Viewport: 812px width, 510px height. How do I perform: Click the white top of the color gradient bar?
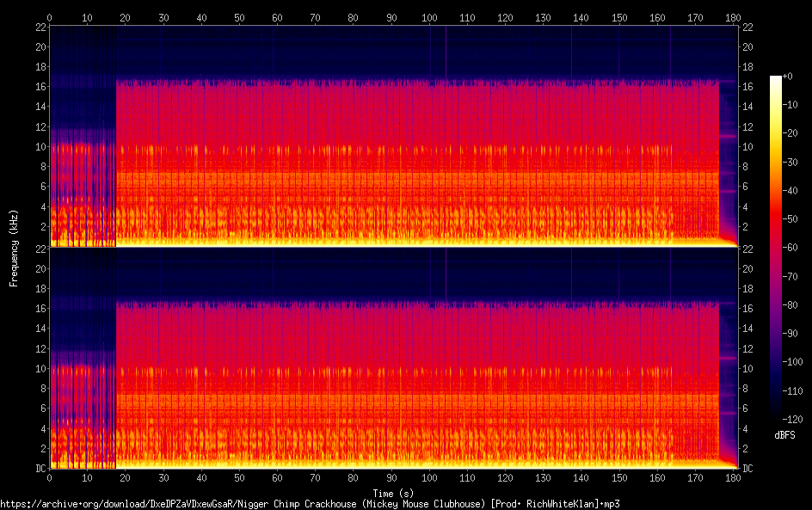776,79
